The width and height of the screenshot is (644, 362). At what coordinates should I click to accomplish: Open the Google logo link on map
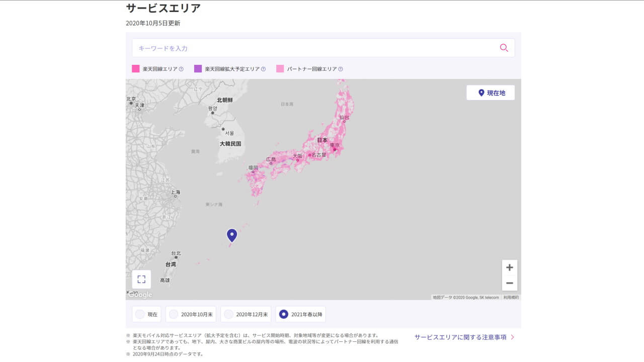140,295
